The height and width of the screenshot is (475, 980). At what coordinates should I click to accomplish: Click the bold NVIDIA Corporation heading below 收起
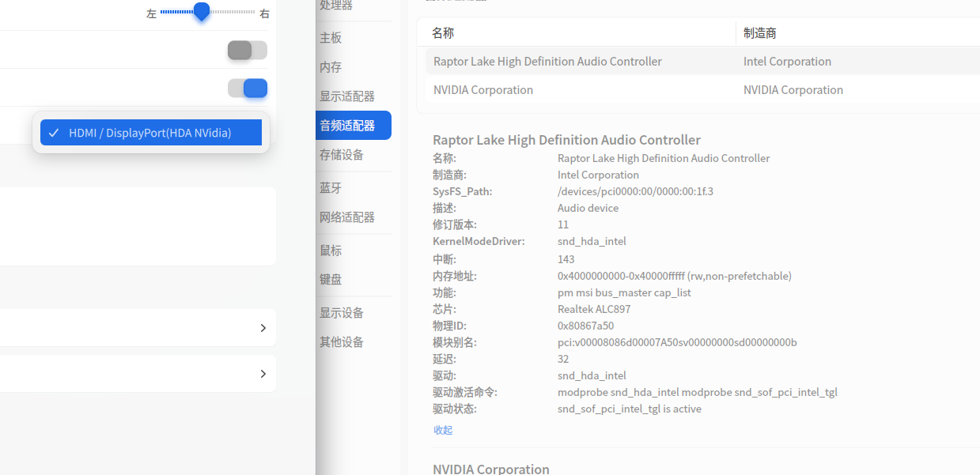coord(491,469)
